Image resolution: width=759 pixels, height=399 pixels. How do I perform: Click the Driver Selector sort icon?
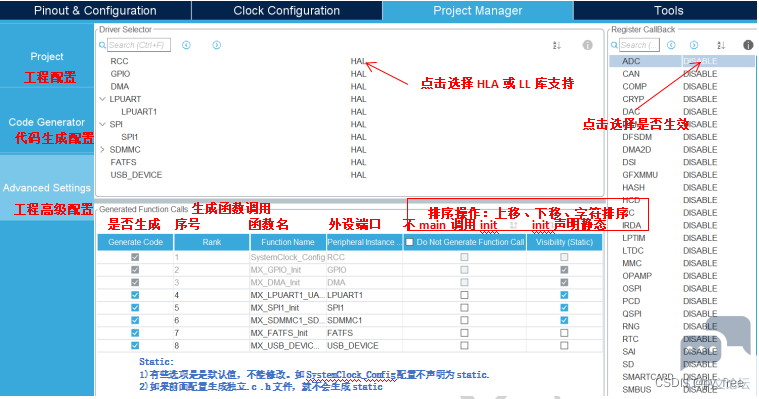(557, 45)
